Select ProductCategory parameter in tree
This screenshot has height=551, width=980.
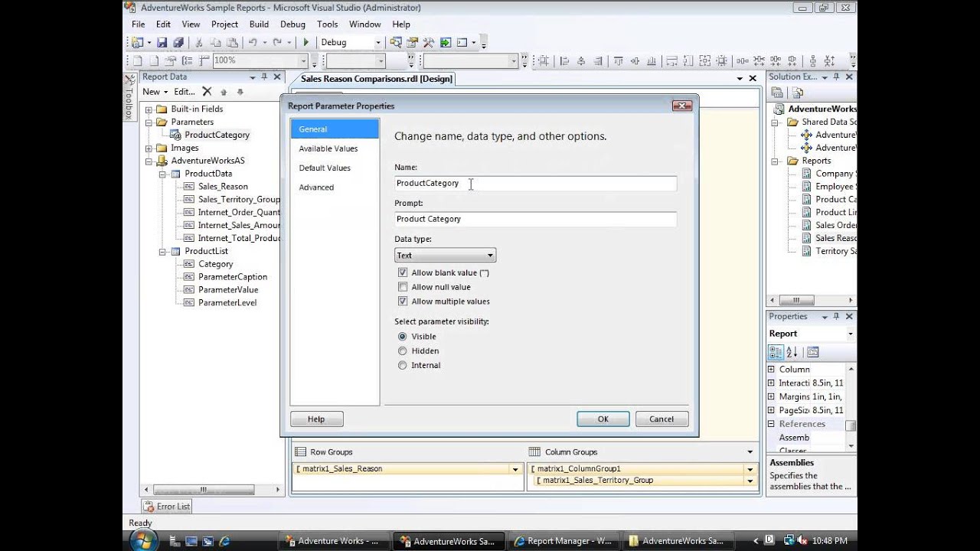[217, 135]
